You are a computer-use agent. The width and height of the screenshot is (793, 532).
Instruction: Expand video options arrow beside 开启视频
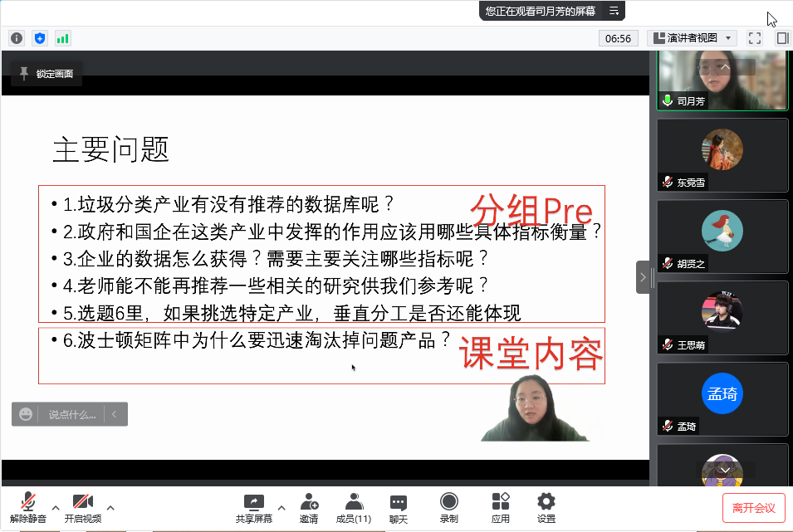click(x=110, y=507)
